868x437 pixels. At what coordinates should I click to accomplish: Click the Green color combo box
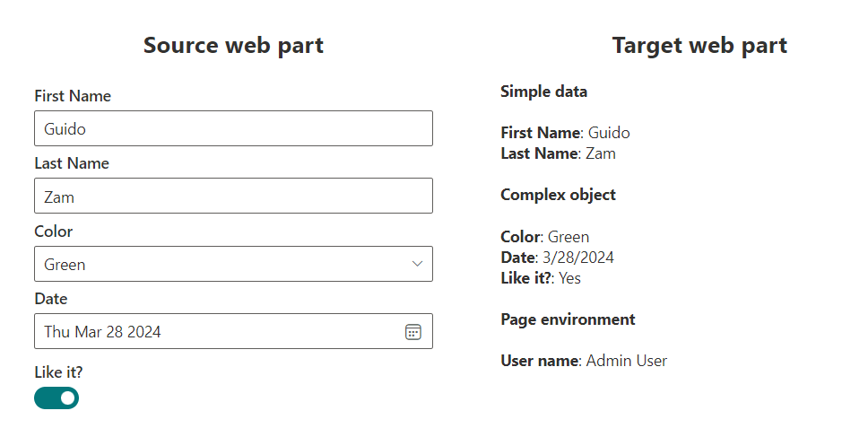[224, 264]
